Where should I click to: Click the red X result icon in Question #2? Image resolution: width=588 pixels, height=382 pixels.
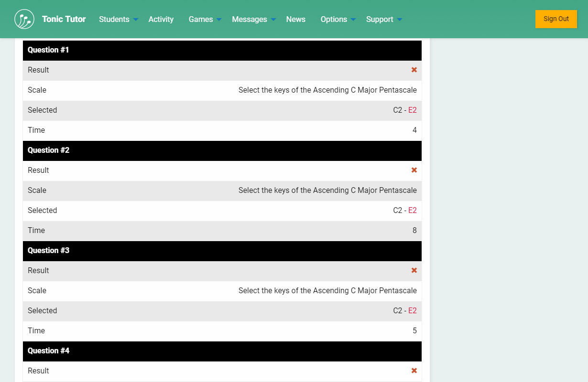point(414,170)
